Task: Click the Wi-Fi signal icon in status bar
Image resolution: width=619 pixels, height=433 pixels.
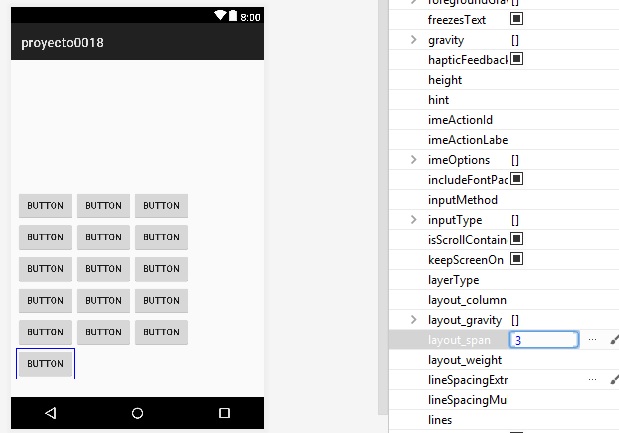Action: (x=219, y=17)
